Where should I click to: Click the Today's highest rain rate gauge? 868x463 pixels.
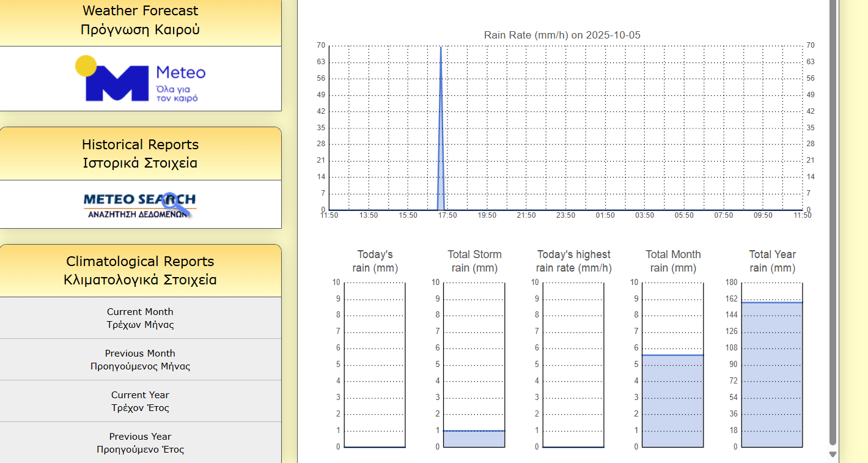pos(573,365)
